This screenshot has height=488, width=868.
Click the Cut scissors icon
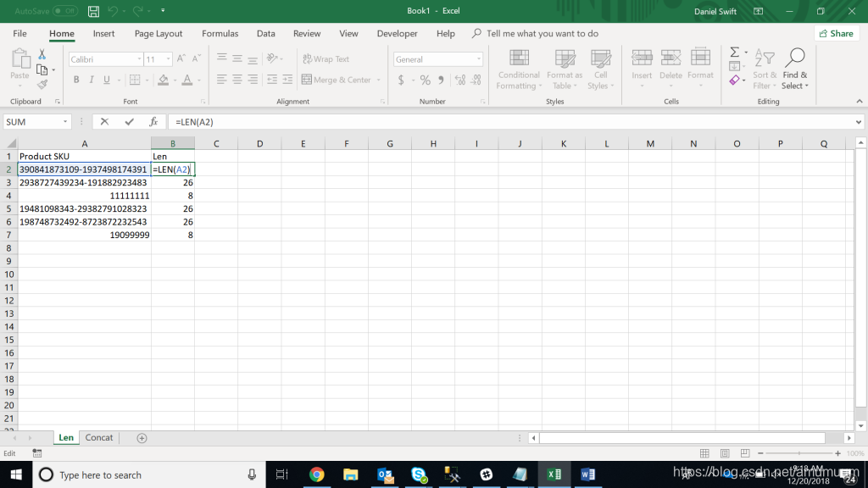pyautogui.click(x=42, y=54)
